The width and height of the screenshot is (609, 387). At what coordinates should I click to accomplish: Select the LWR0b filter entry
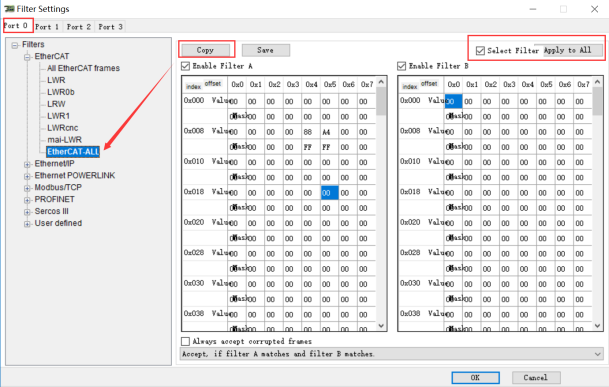click(61, 92)
